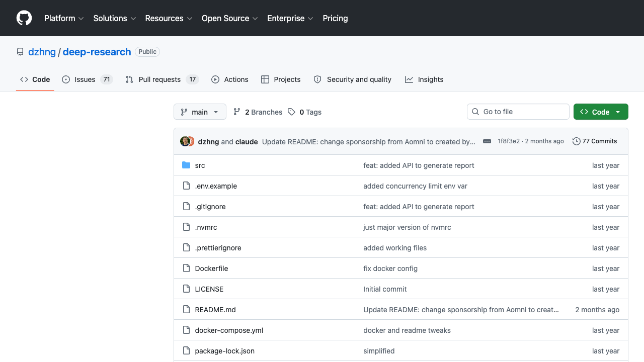The height and width of the screenshot is (362, 644).
Task: Open the docker-compose.yml file
Action: click(x=229, y=330)
